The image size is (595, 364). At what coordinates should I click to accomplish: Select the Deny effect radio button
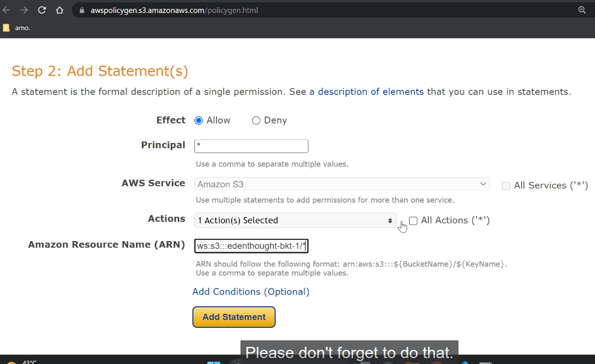tap(256, 121)
